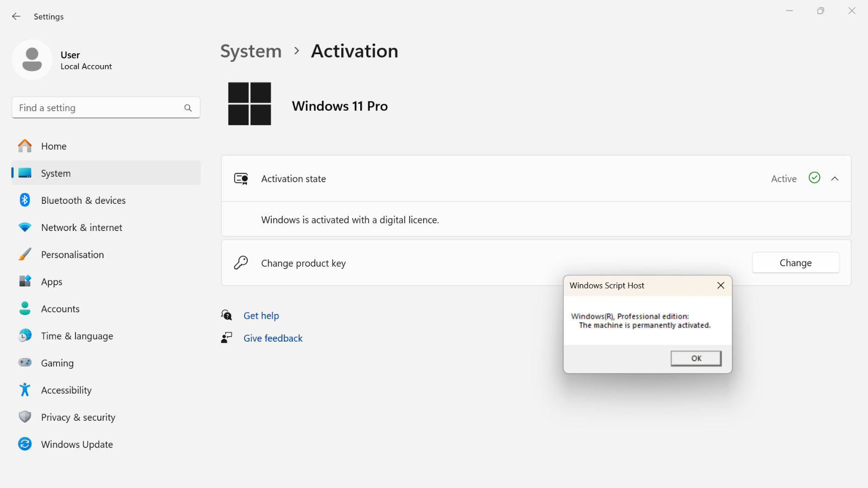Click the Change product key button
The width and height of the screenshot is (868, 488).
(795, 263)
